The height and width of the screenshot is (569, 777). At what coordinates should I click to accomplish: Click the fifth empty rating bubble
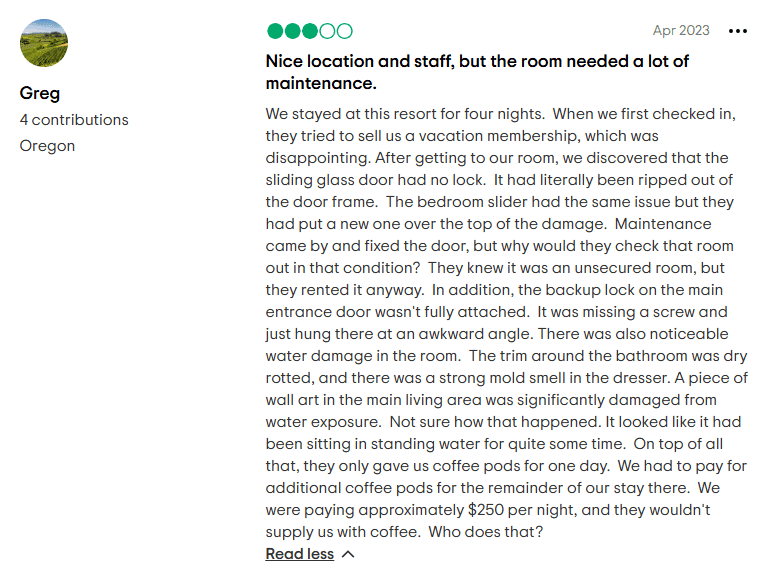344,31
